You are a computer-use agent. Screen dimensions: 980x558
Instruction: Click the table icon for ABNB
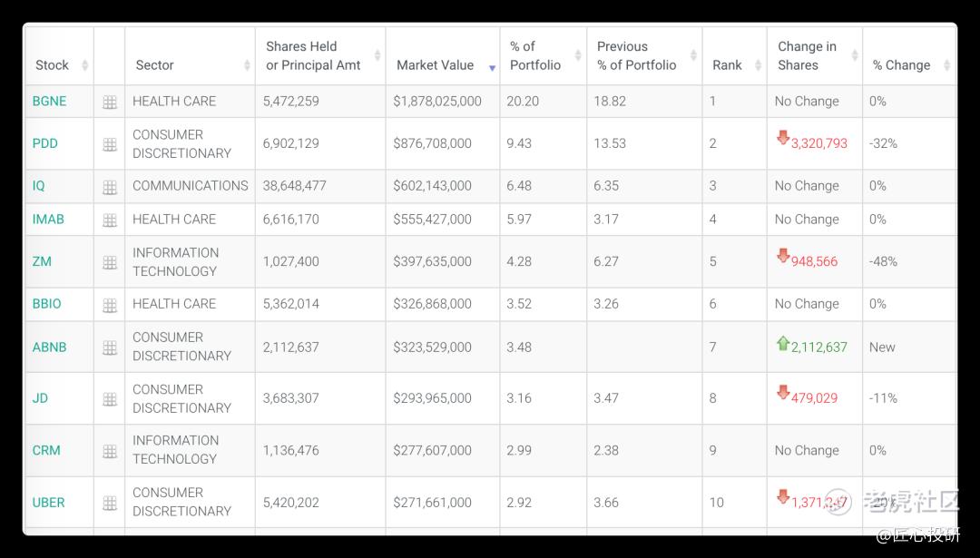110,348
